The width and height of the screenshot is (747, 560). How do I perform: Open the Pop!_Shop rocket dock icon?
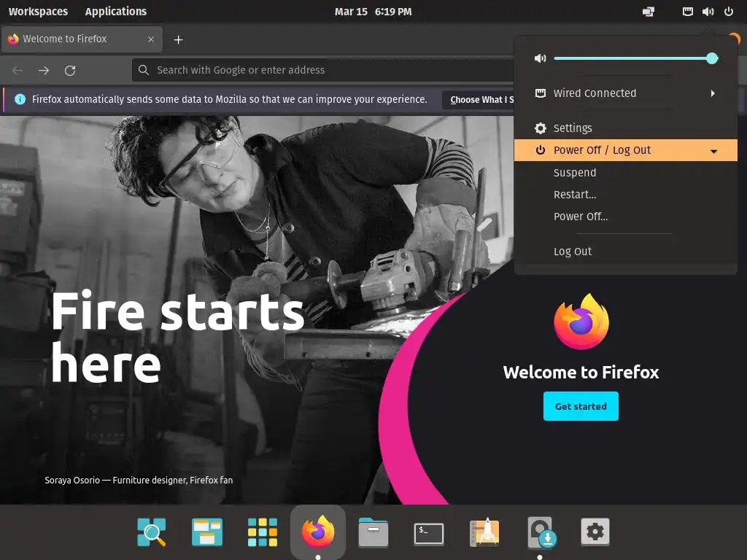tap(484, 532)
